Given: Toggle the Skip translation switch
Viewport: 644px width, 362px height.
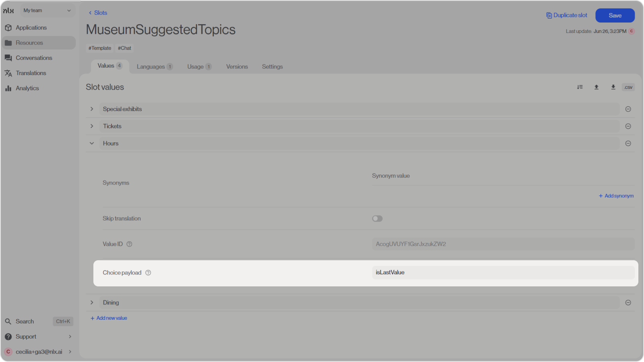Looking at the screenshot, I should [x=377, y=218].
